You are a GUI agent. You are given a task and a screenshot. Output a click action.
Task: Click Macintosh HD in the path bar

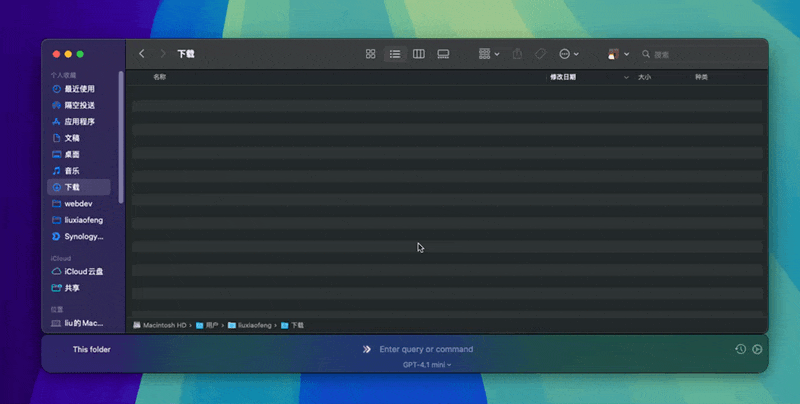160,325
